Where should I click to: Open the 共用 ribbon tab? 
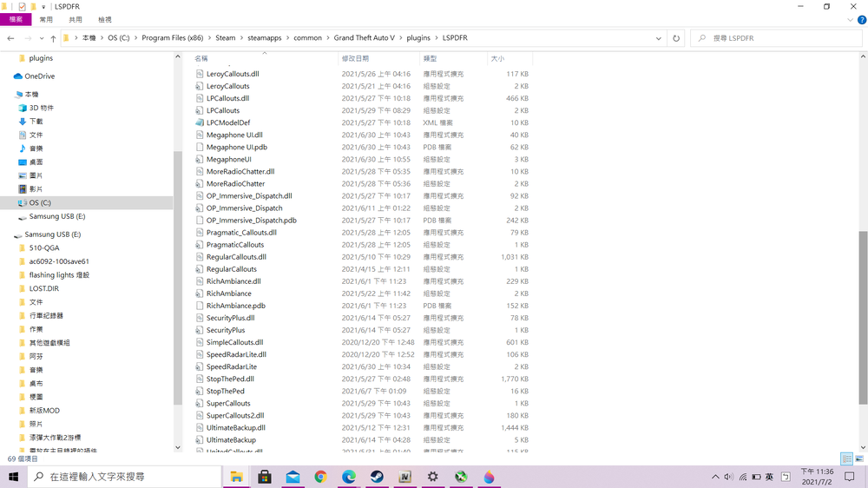(x=76, y=19)
